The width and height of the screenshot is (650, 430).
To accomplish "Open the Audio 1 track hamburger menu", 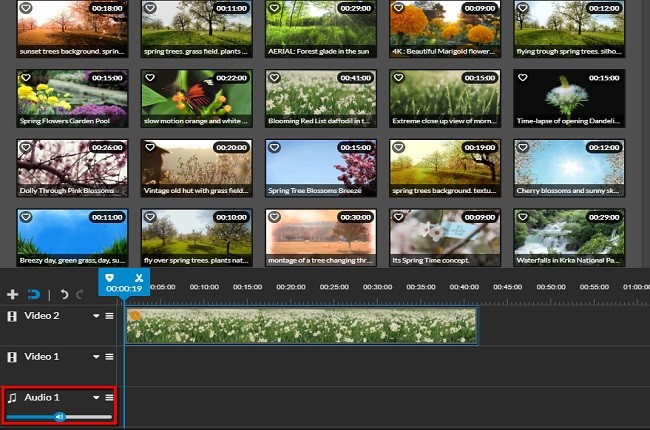I will [x=109, y=398].
